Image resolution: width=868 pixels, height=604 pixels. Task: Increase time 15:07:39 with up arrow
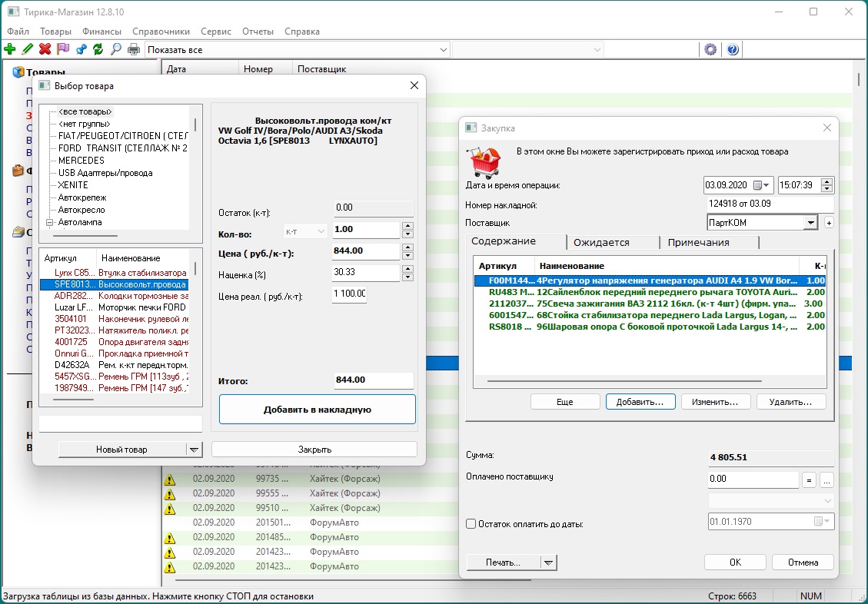pyautogui.click(x=827, y=182)
